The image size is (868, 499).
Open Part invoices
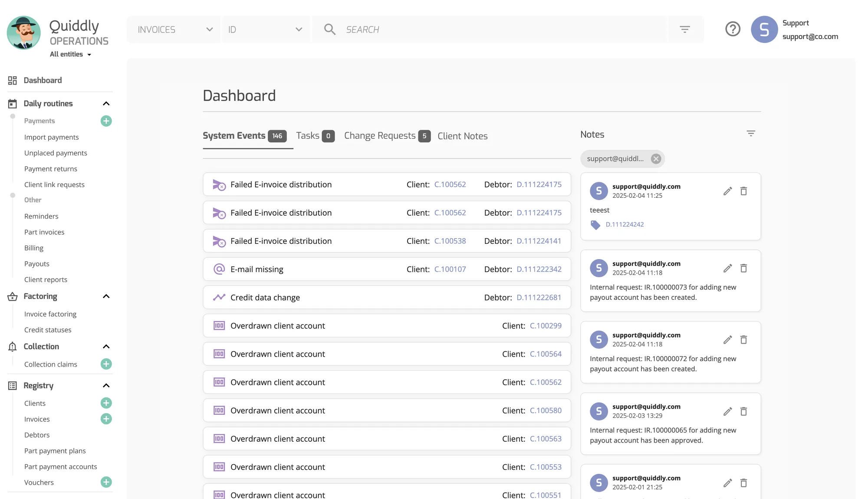44,232
